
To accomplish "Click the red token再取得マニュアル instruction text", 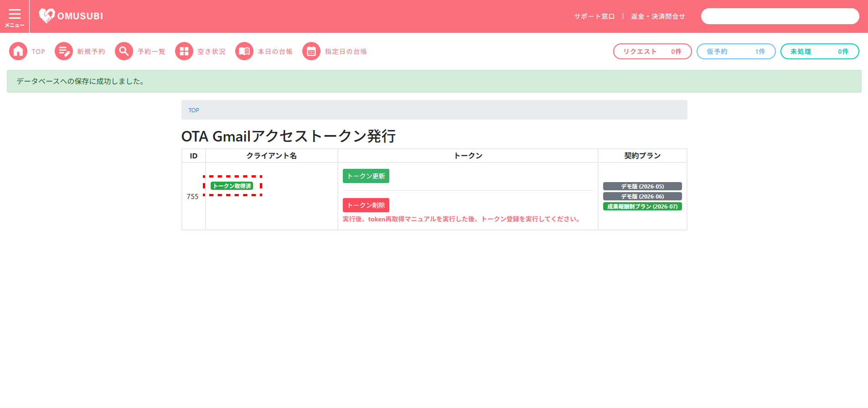I will [462, 219].
